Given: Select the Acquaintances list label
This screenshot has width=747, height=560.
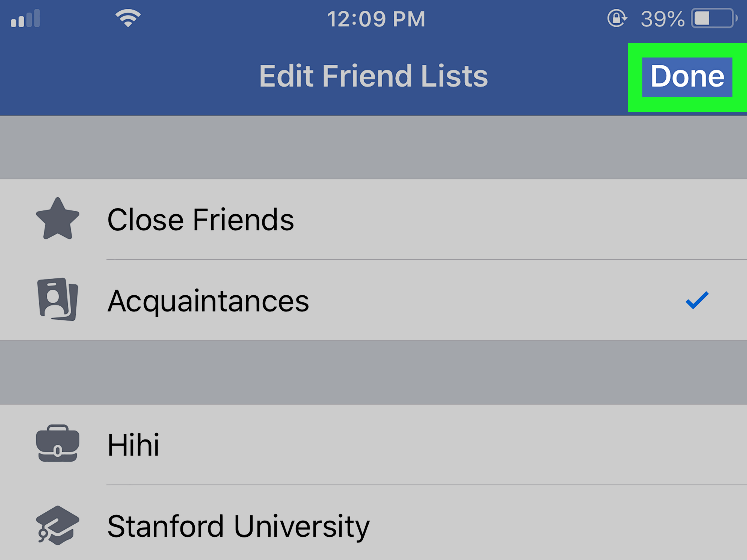Looking at the screenshot, I should point(208,301).
